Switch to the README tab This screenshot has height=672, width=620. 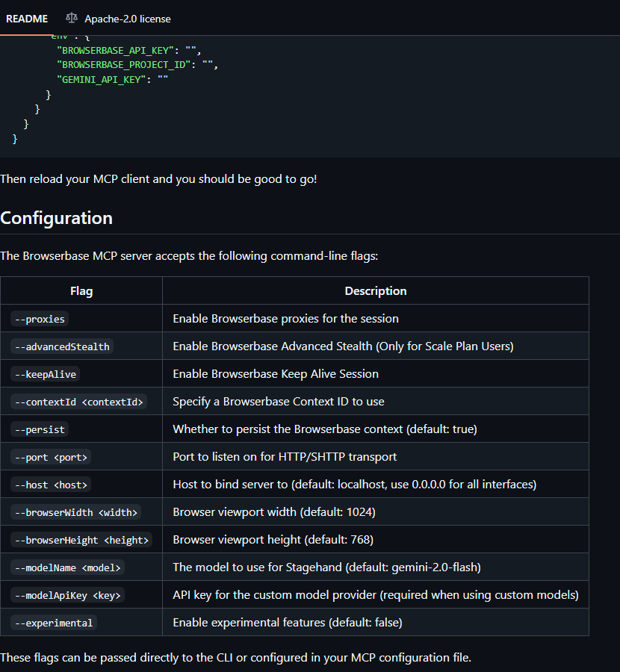[x=27, y=19]
